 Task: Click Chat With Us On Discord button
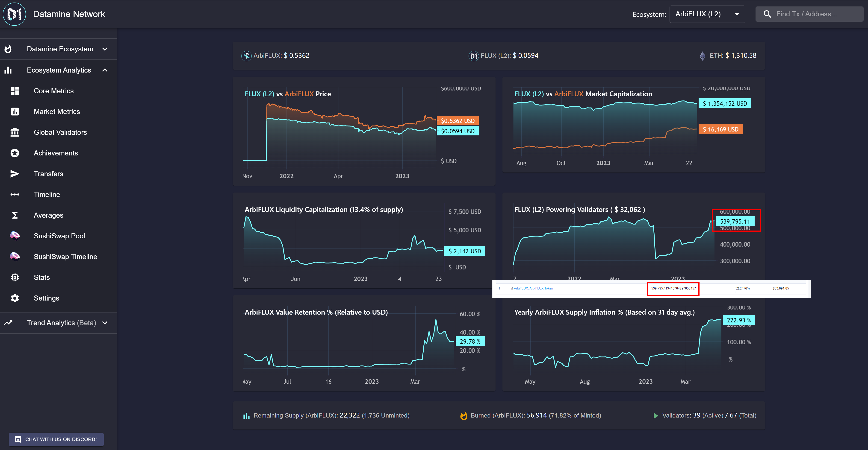(56, 439)
